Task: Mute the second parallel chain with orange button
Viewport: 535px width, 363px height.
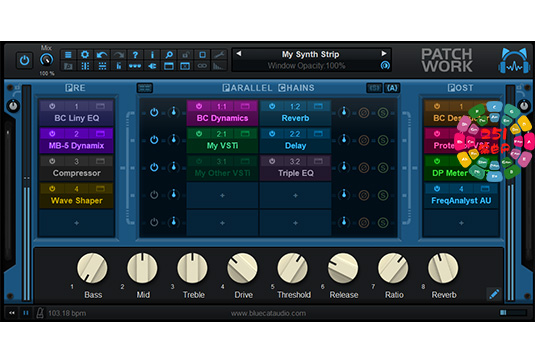Action: click(364, 140)
